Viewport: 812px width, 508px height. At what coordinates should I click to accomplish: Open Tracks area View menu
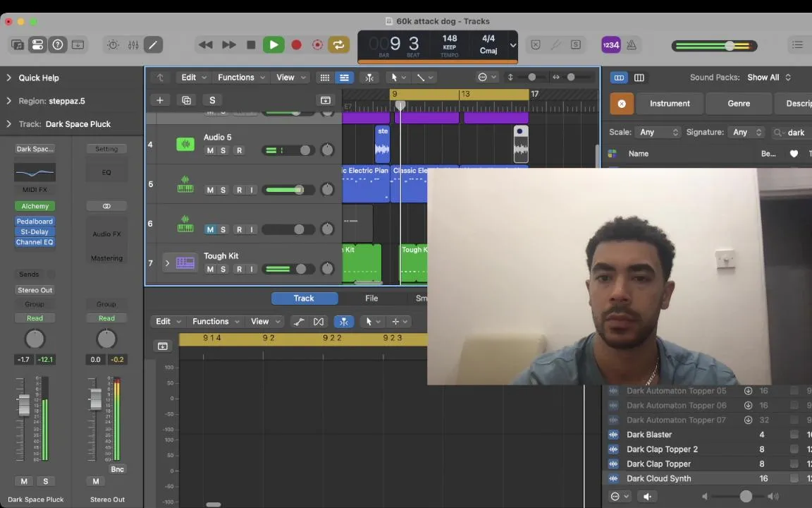point(290,77)
